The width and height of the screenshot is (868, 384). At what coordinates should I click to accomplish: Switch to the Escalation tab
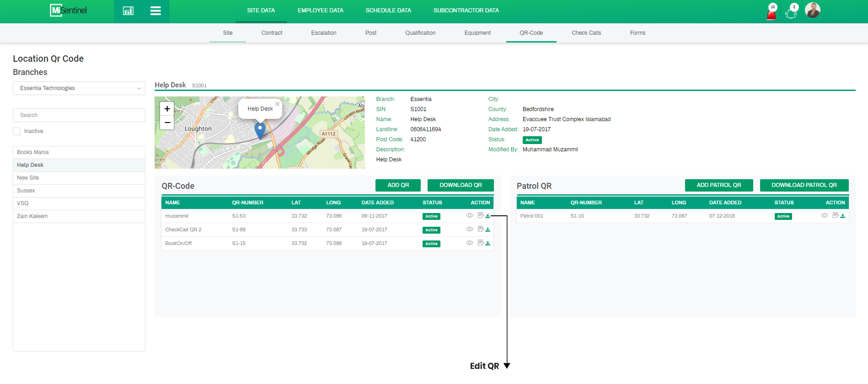coord(324,33)
